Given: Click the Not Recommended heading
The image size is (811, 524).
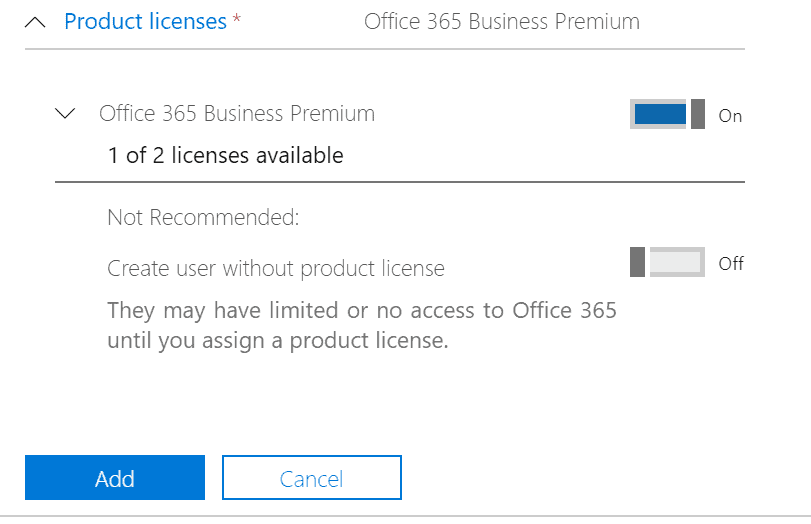Looking at the screenshot, I should 203,217.
